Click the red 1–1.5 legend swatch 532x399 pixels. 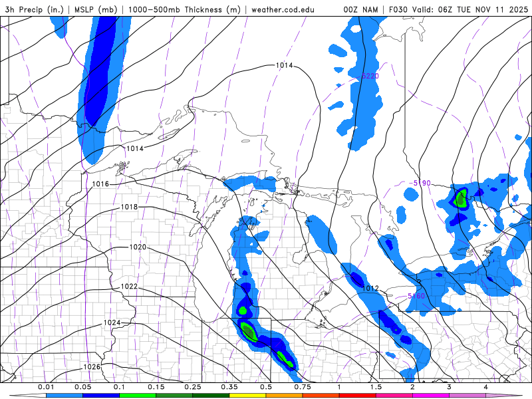(358, 396)
